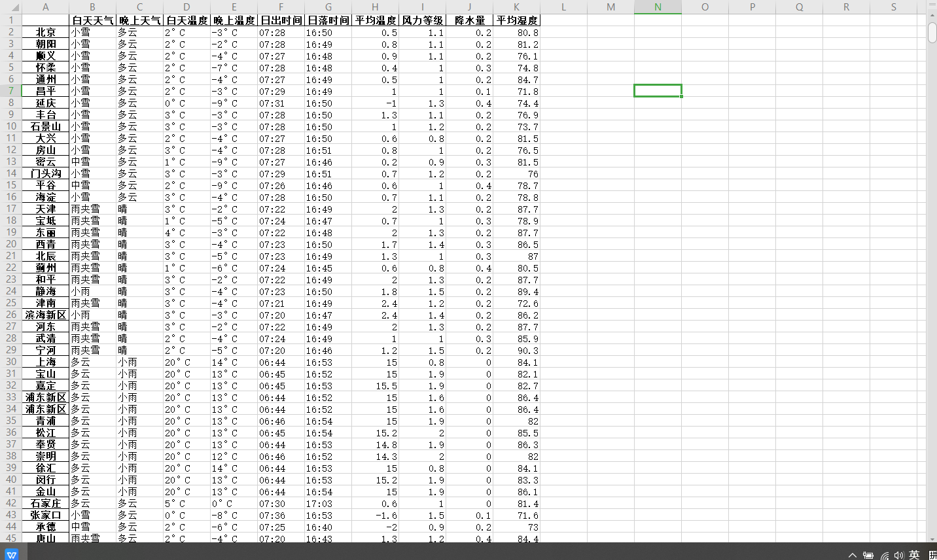Select column K header
The image size is (937, 560).
pos(516,7)
